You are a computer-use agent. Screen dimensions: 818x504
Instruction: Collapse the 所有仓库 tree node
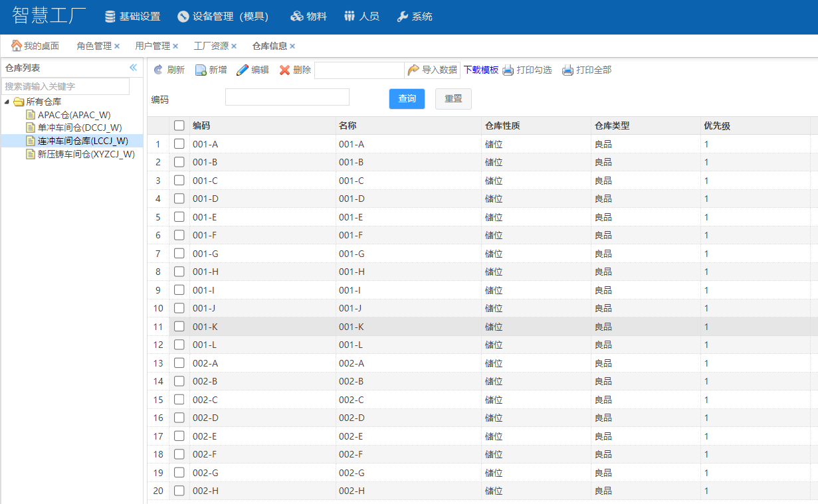pyautogui.click(x=7, y=102)
